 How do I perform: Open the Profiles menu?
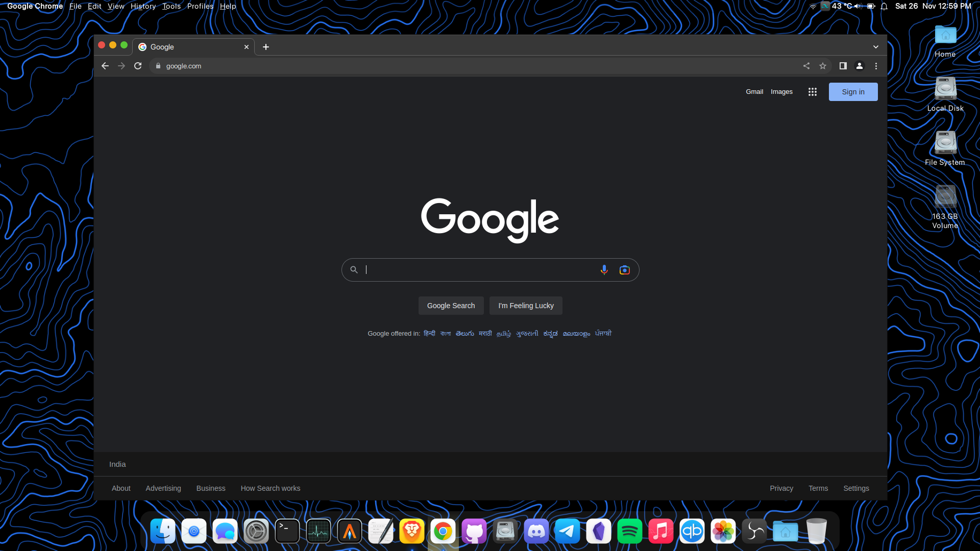click(200, 6)
